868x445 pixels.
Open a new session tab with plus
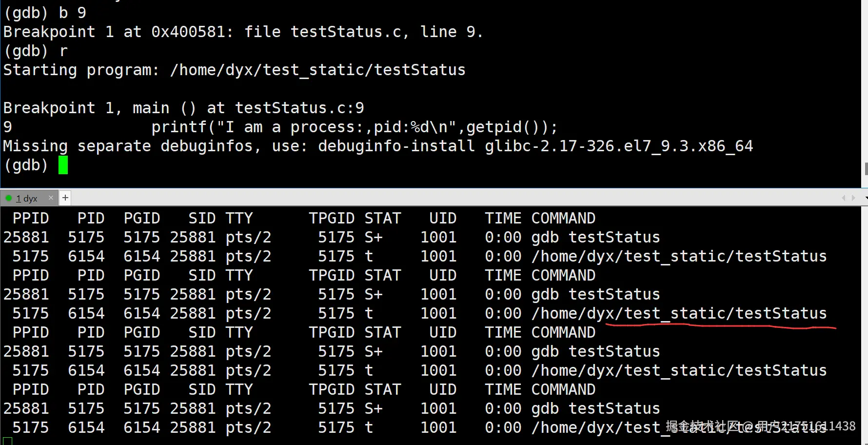pyautogui.click(x=65, y=198)
